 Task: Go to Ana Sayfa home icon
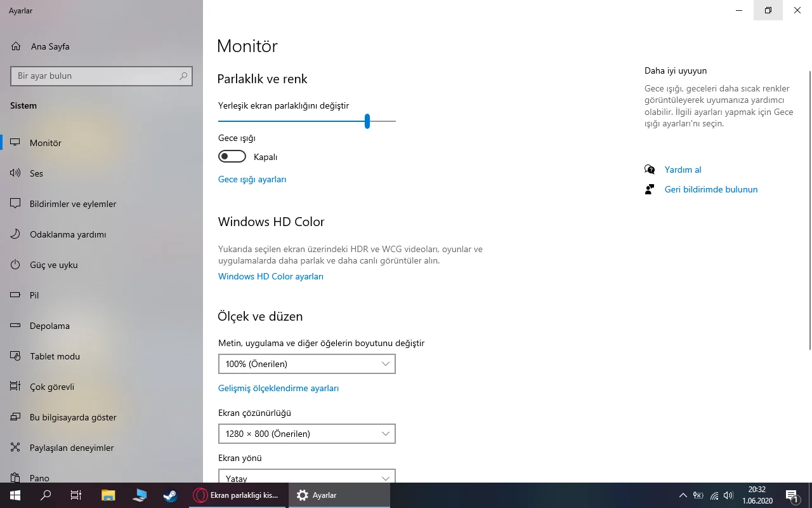[16, 46]
